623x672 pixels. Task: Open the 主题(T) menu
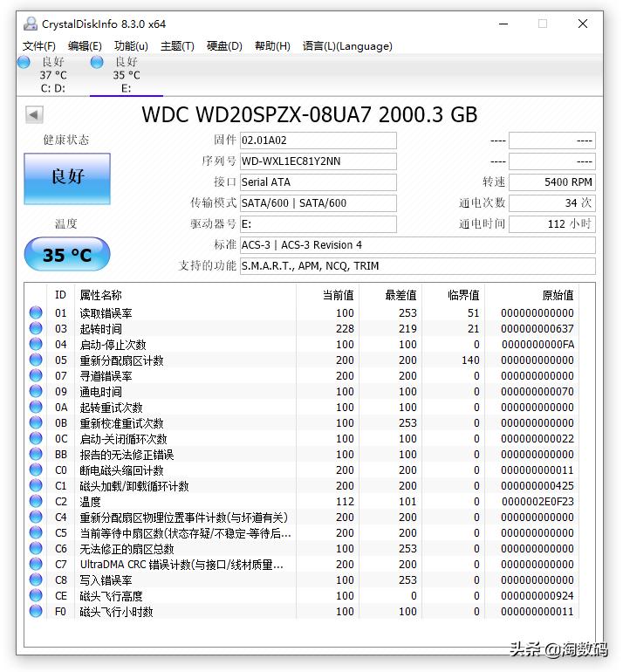click(x=177, y=46)
